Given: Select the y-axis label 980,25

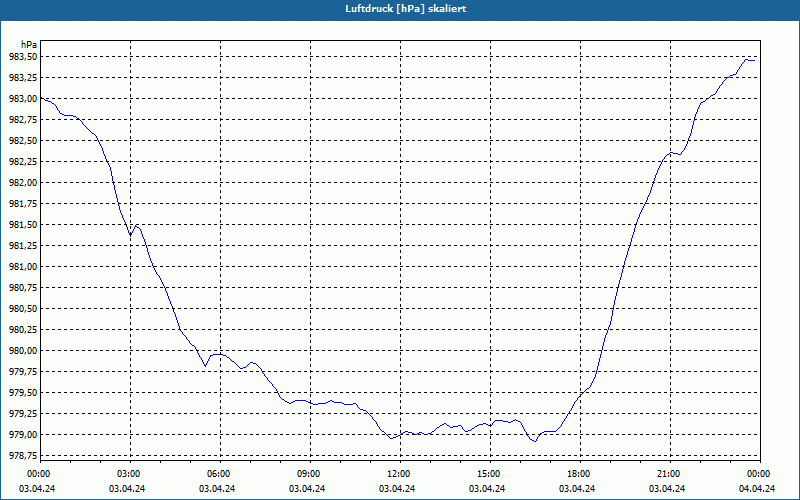Looking at the screenshot, I should pos(23,330).
